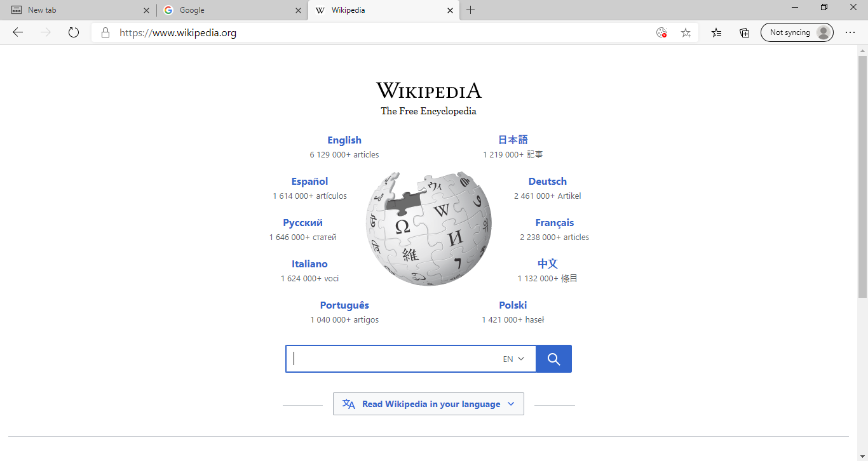This screenshot has width=868, height=461.
Task: Switch to the Google tab
Action: 231,10
